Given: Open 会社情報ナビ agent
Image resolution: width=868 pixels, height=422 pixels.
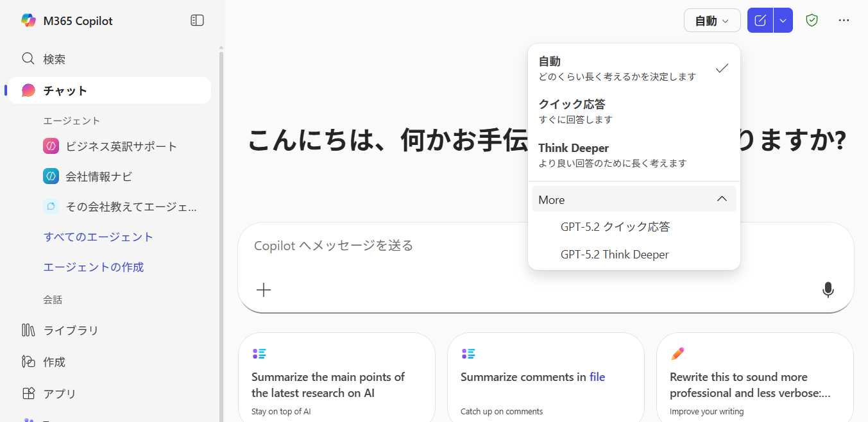Looking at the screenshot, I should [98, 176].
